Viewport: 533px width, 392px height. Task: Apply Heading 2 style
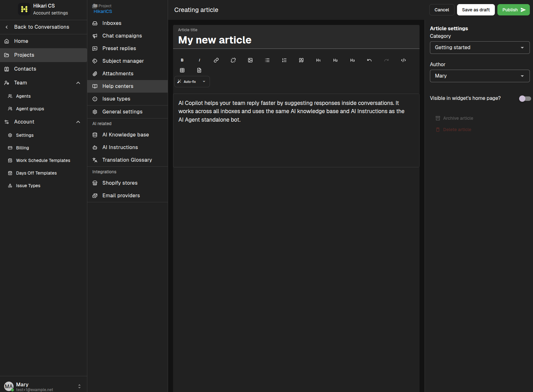[x=335, y=60]
